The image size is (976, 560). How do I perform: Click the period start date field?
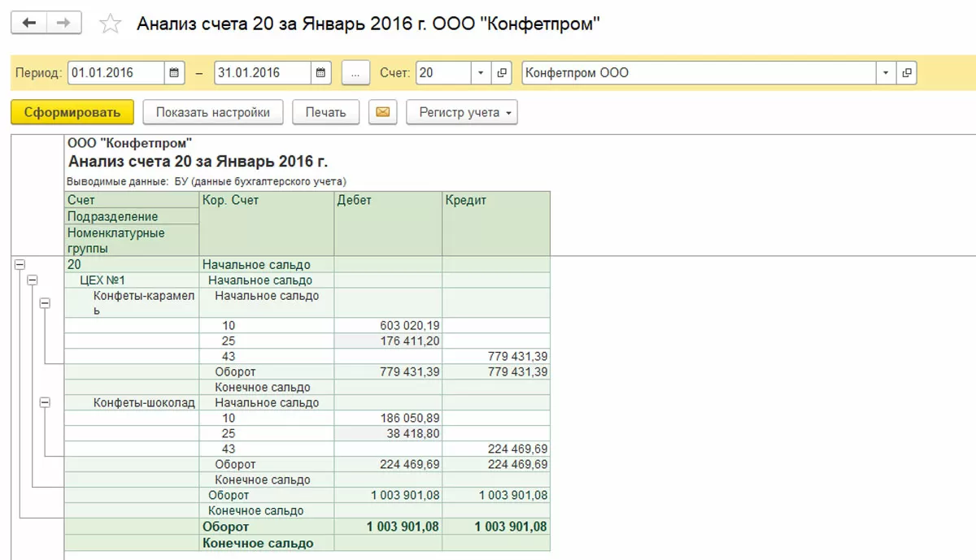pos(115,72)
